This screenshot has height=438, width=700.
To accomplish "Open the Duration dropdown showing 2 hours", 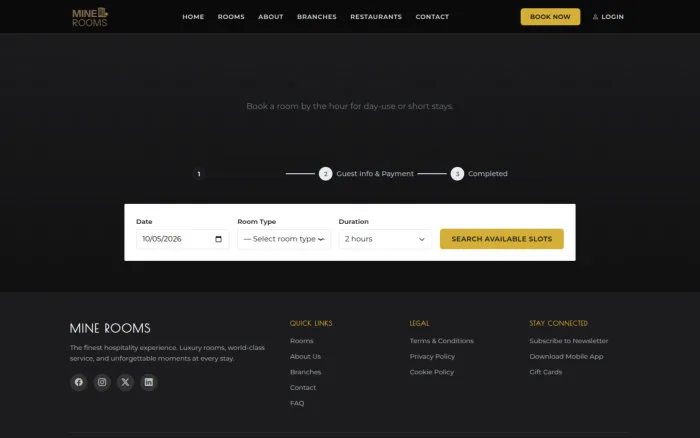I will (385, 239).
